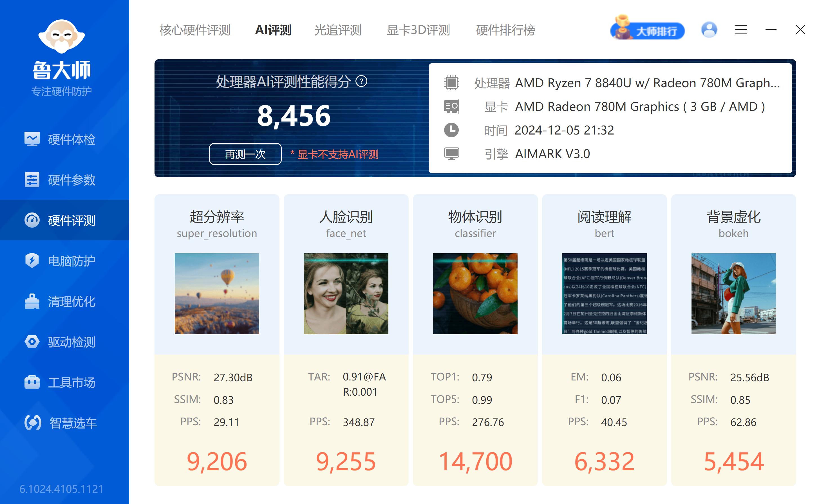This screenshot has height=504, width=819.
Task: Click the 超分辨率 card title
Action: click(x=217, y=217)
